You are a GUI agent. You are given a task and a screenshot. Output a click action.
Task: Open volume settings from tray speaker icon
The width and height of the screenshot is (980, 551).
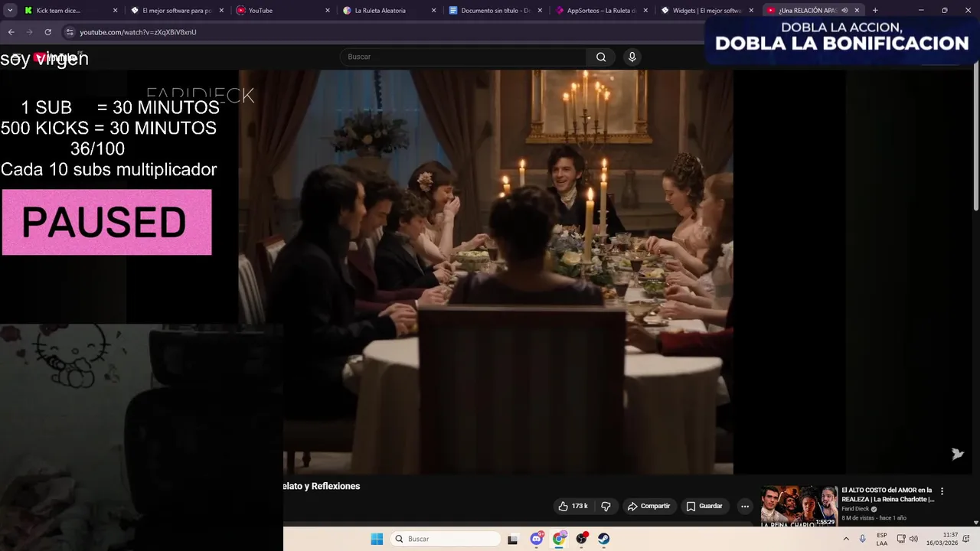tap(913, 539)
